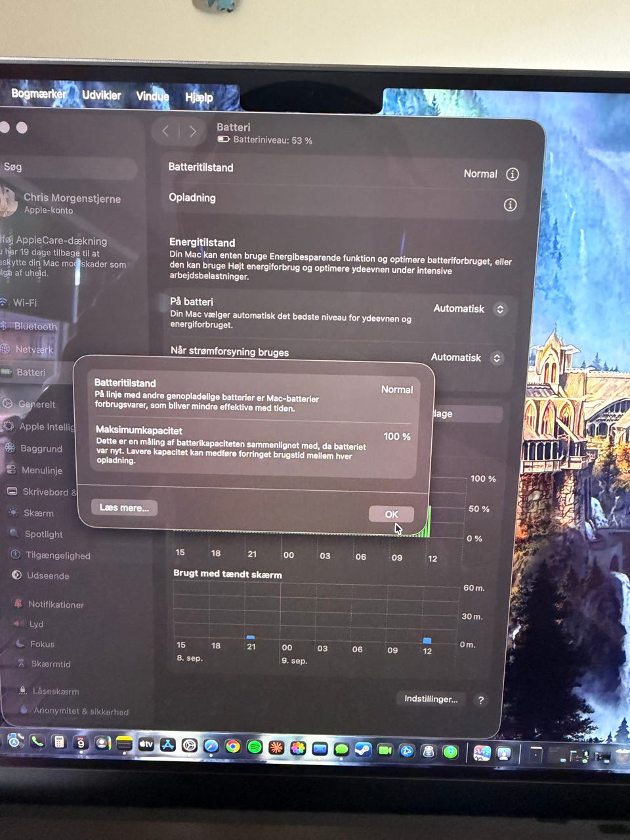Show info for Batteritilstand Normal
Screen dimensions: 630x840
(x=513, y=174)
